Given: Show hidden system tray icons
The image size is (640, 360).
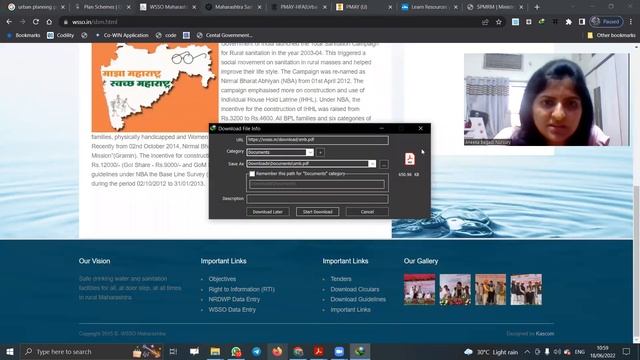Looking at the screenshot, I should [527, 352].
